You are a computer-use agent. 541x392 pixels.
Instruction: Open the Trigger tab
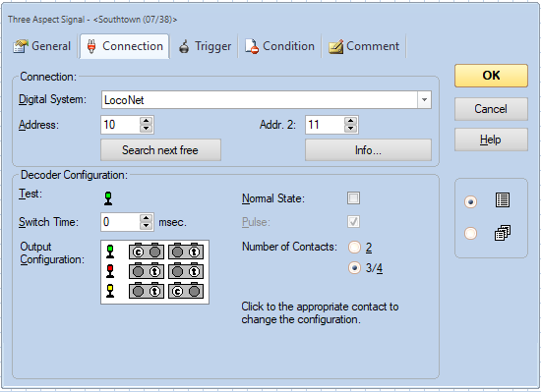[x=205, y=46]
